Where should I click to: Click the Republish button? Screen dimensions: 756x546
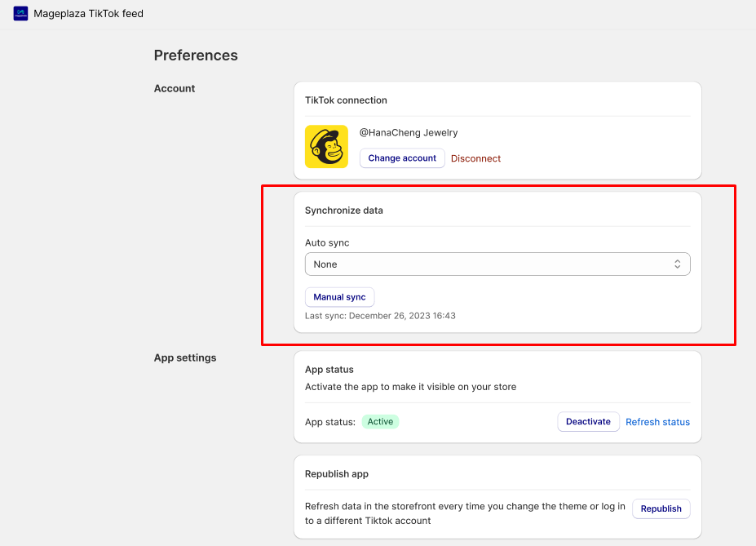(661, 508)
